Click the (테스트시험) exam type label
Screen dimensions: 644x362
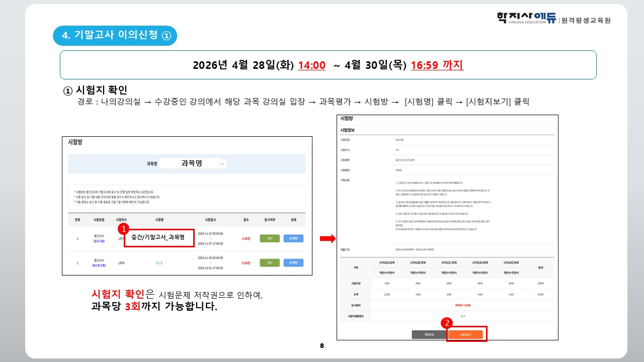point(99,265)
